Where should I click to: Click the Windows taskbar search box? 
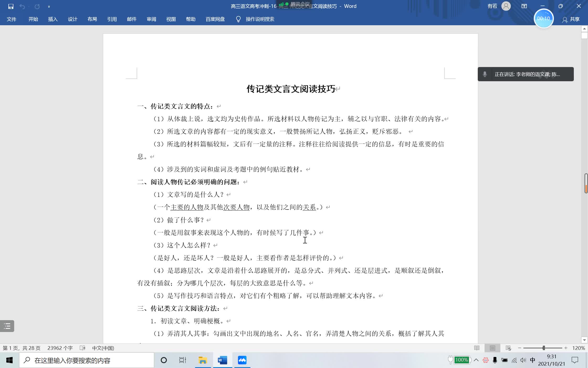(x=87, y=360)
